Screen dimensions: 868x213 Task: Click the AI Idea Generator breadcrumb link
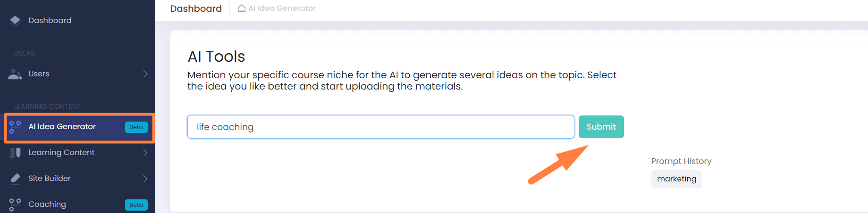[282, 8]
